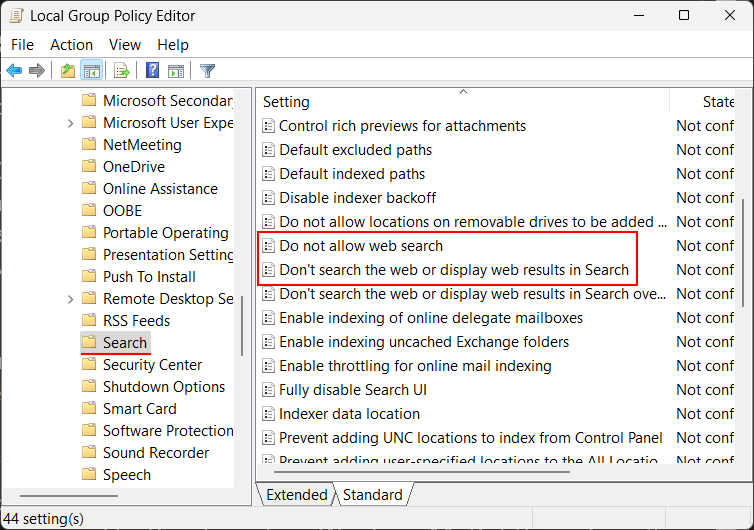Click the Back arrow toolbar icon
754x530 pixels.
pos(14,70)
